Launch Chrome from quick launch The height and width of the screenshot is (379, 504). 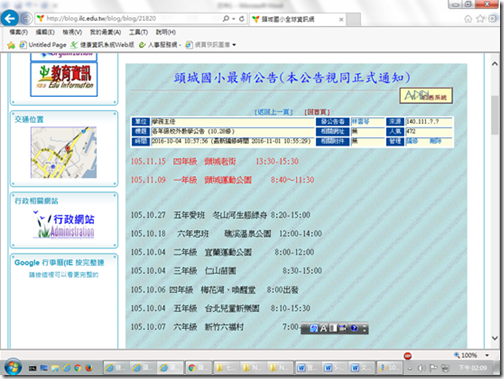point(78,368)
